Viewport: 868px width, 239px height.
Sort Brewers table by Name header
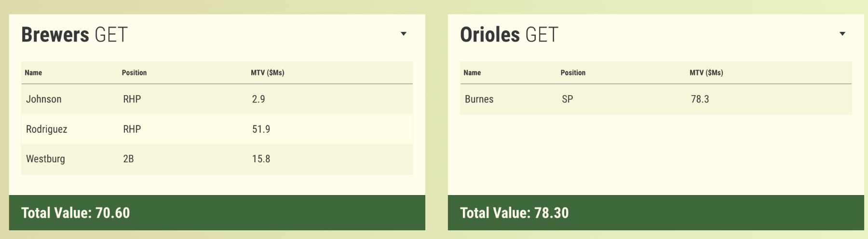pyautogui.click(x=33, y=72)
